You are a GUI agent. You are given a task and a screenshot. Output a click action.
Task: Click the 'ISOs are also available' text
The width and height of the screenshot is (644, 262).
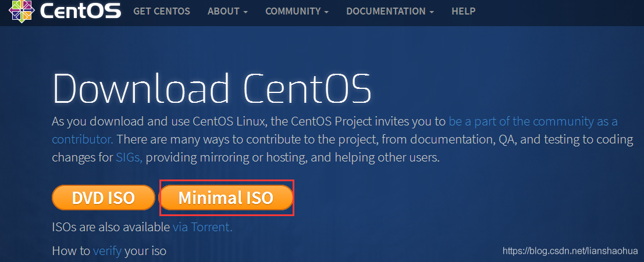[111, 227]
